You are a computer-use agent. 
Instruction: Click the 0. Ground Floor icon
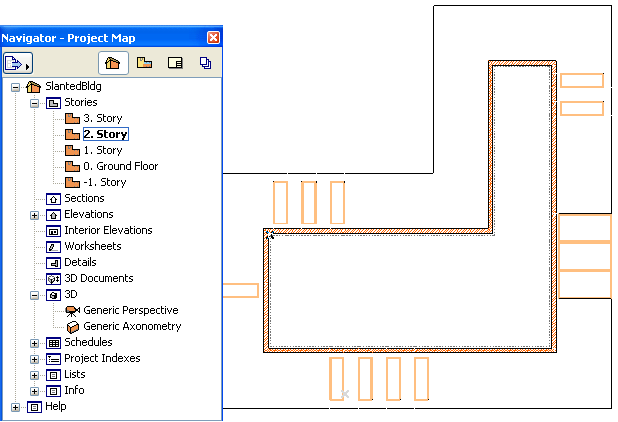pos(73,167)
